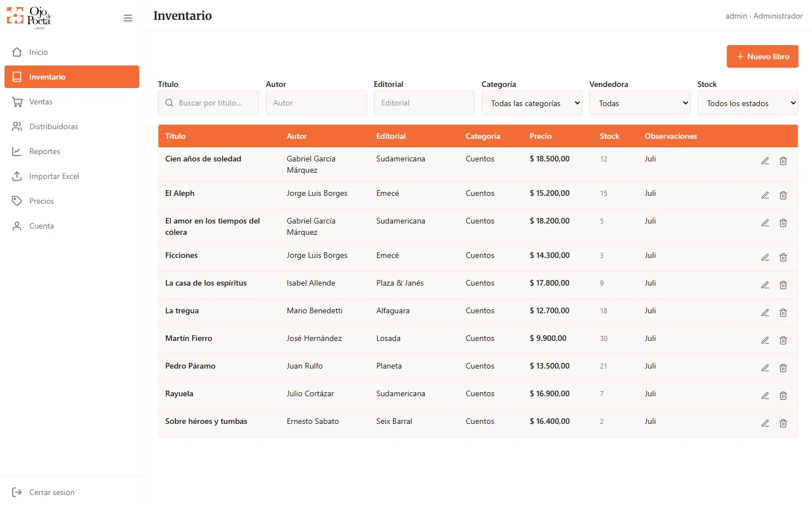Viewport: 812px width, 508px height.
Task: Delete the Ficciones book
Action: click(x=783, y=257)
